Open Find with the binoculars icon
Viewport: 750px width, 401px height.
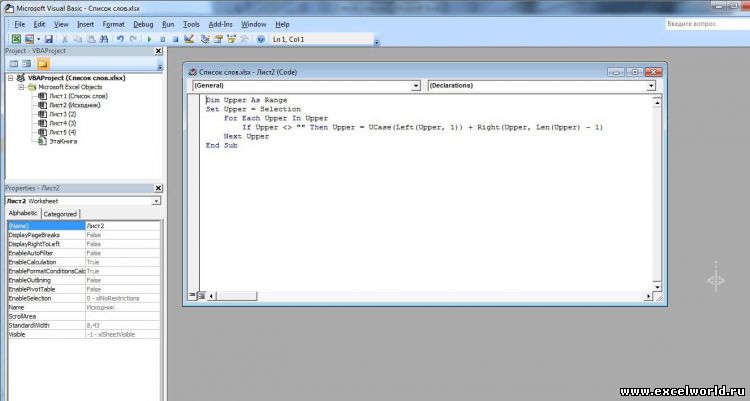point(104,39)
